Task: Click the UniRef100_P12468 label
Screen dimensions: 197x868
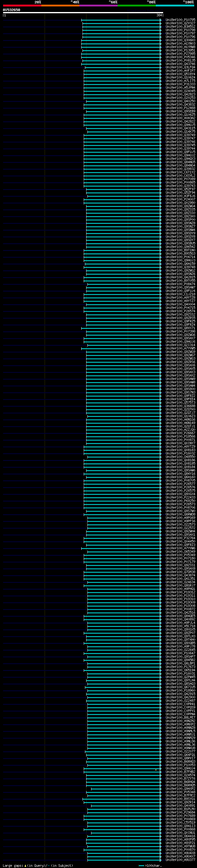Action: click(180, 108)
